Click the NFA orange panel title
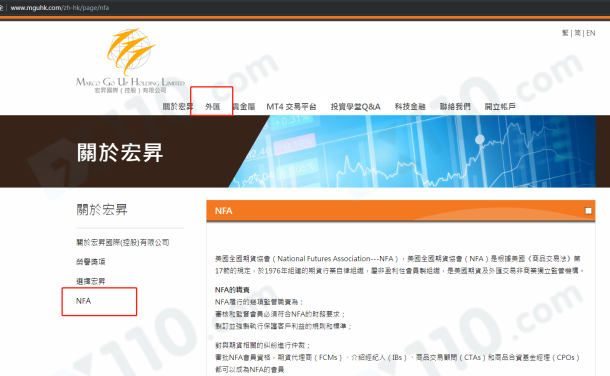 223,211
